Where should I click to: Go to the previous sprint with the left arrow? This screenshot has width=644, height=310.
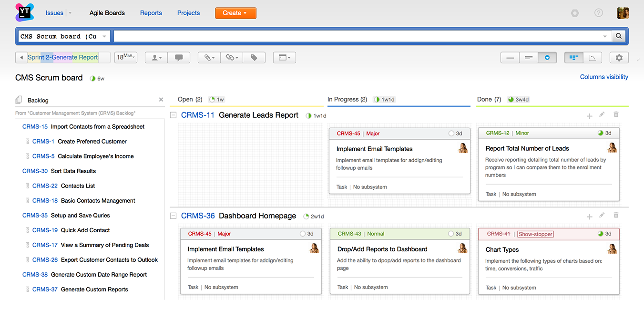pos(21,57)
